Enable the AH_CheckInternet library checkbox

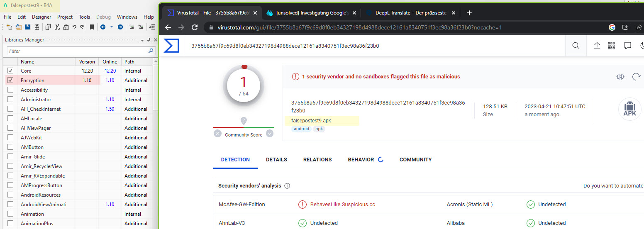pyautogui.click(x=10, y=109)
